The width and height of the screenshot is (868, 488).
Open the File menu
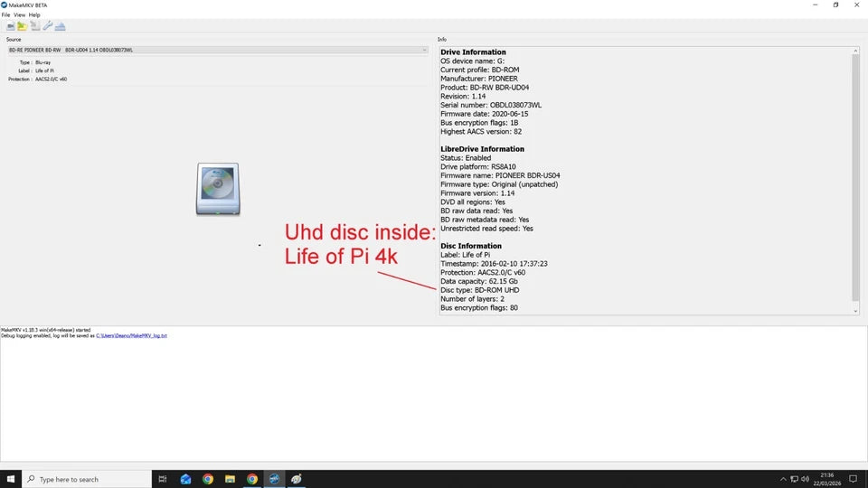[x=5, y=15]
